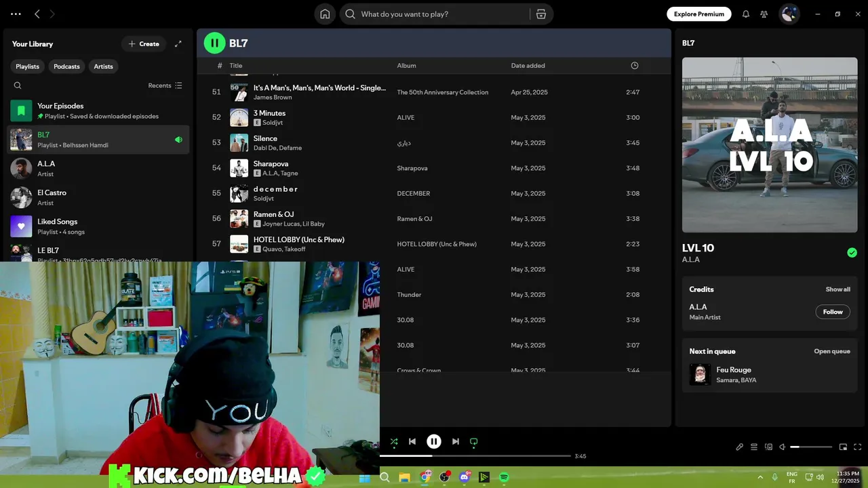
Task: Open El Castro artist in library
Action: click(98, 197)
